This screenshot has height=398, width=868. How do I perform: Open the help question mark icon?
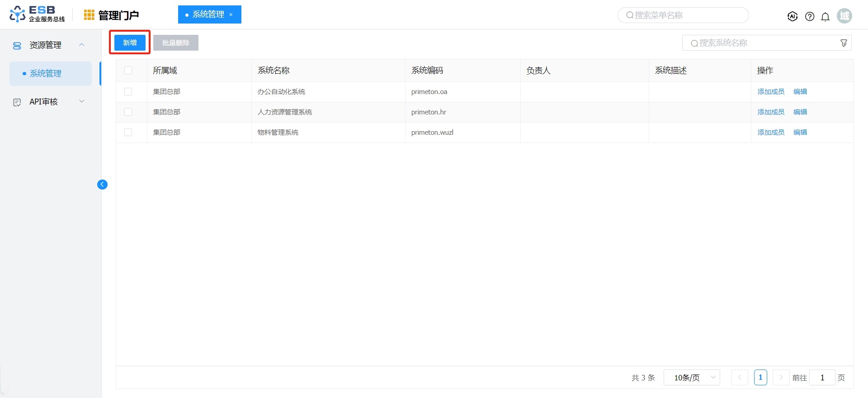click(810, 16)
